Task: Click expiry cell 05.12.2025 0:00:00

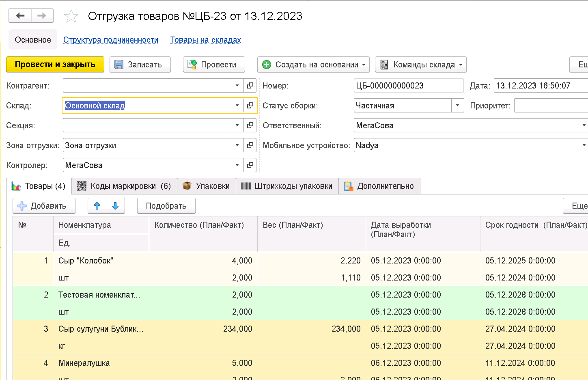Action: pos(534,261)
